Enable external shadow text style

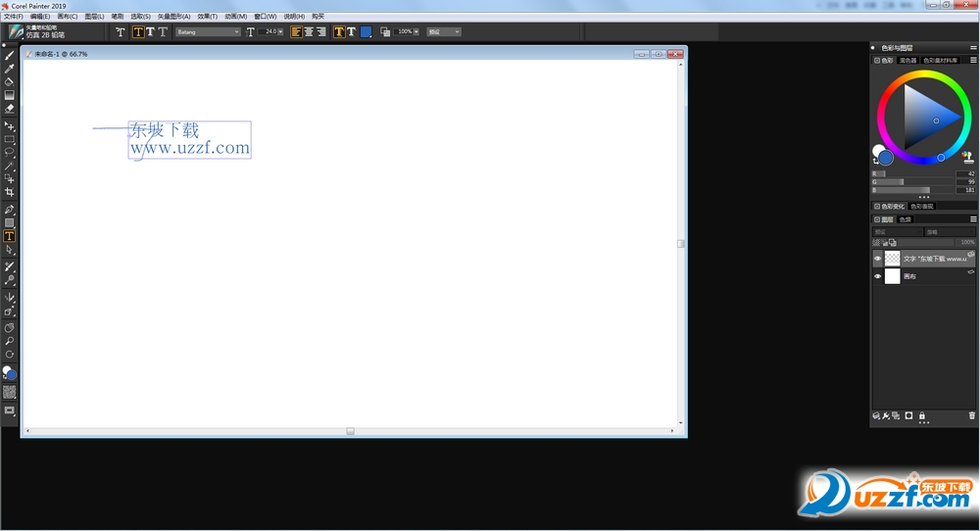click(150, 32)
